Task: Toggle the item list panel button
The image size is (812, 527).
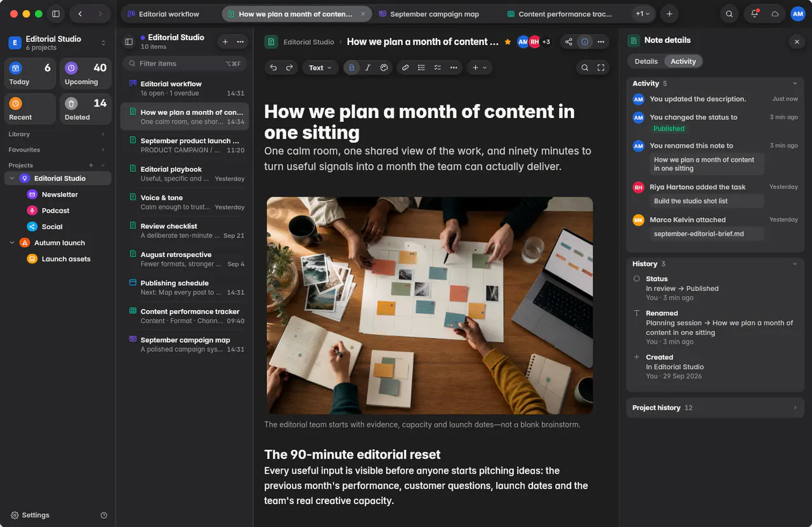Action: (129, 42)
